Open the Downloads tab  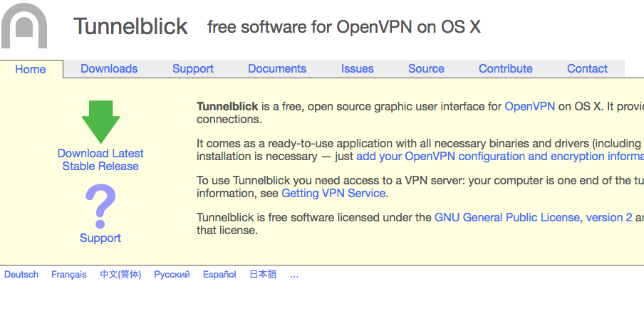pyautogui.click(x=109, y=68)
